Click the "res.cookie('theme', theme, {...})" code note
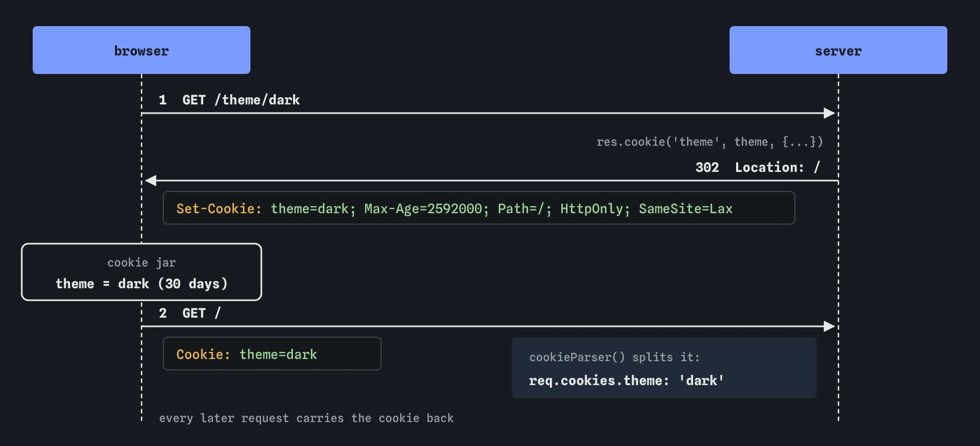 point(709,142)
